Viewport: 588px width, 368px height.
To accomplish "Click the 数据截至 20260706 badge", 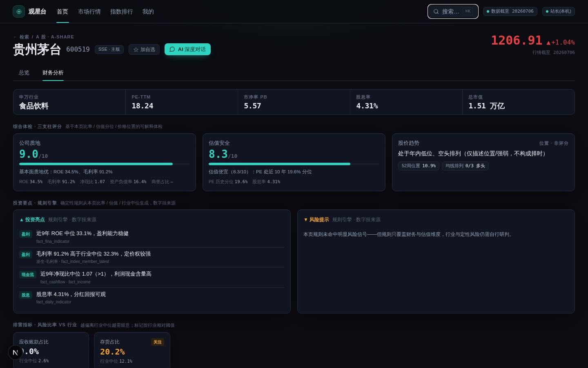I will [510, 11].
